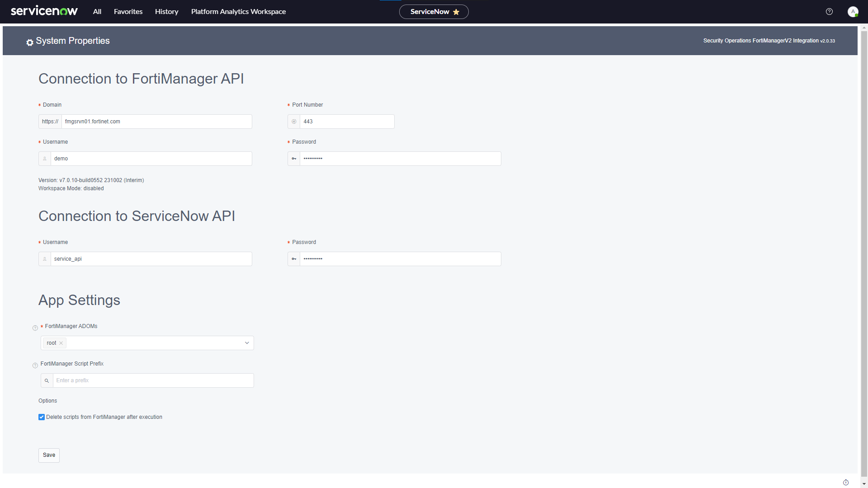The width and height of the screenshot is (868, 488).
Task: Click the magnifier icon in the Script Prefix field
Action: point(47,380)
